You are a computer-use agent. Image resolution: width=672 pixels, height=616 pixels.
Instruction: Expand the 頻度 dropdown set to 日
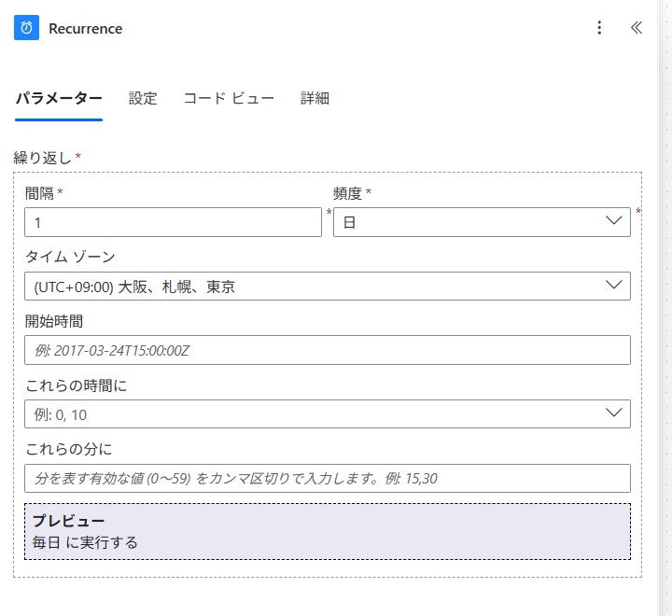click(x=482, y=222)
